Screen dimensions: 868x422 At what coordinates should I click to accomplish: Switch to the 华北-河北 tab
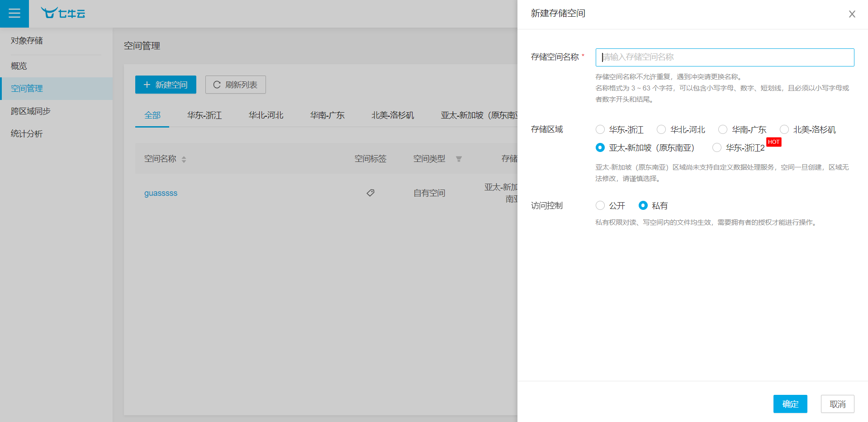tap(266, 115)
